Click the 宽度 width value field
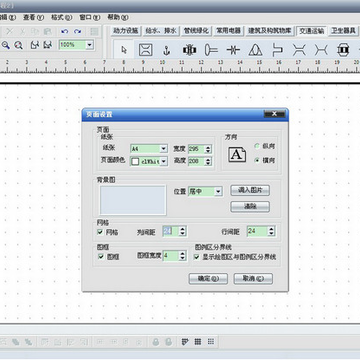Screen dimensions: 360x360 (x=197, y=149)
